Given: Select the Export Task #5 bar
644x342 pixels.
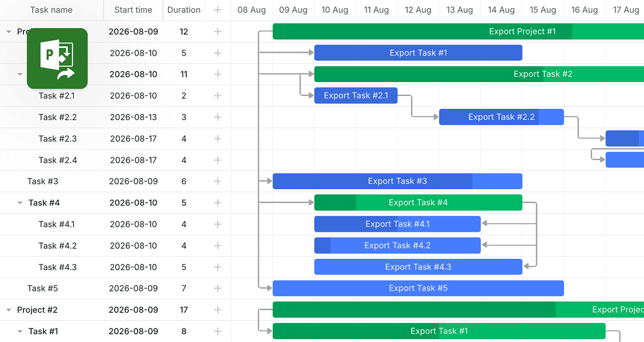Looking at the screenshot, I should click(x=418, y=289).
